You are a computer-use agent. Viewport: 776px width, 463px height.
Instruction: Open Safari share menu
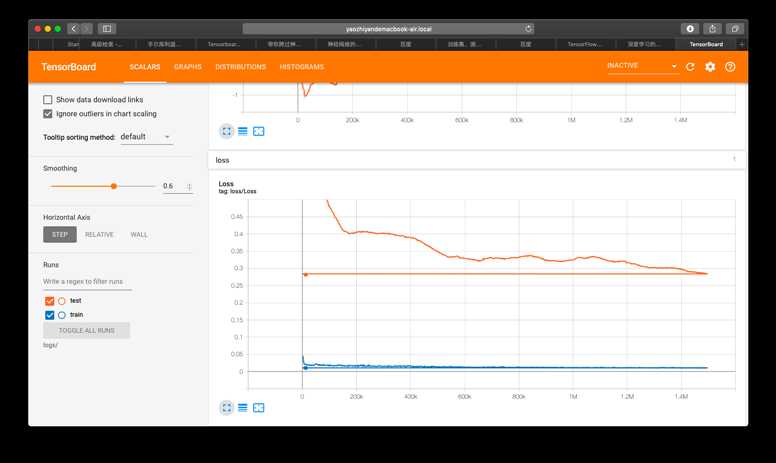712,29
